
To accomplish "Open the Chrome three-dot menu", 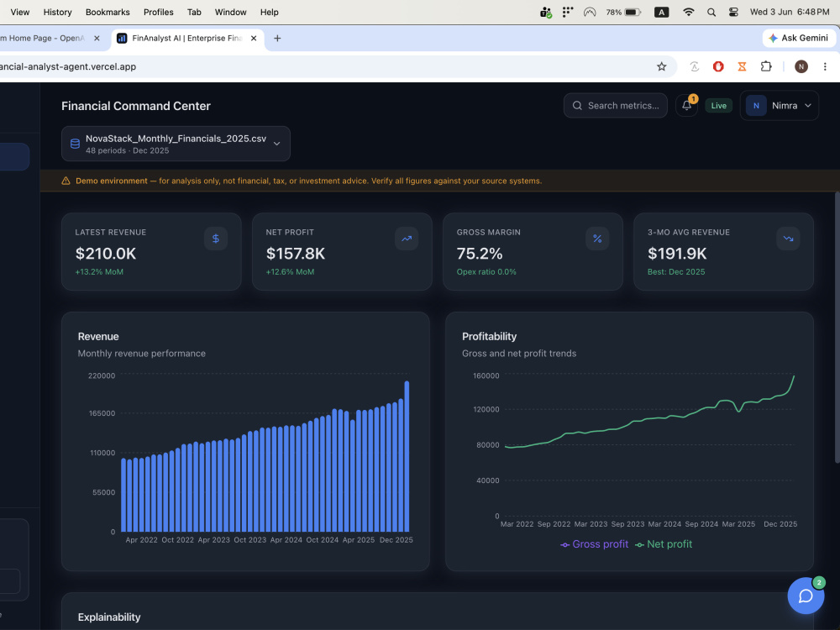I will [x=825, y=66].
